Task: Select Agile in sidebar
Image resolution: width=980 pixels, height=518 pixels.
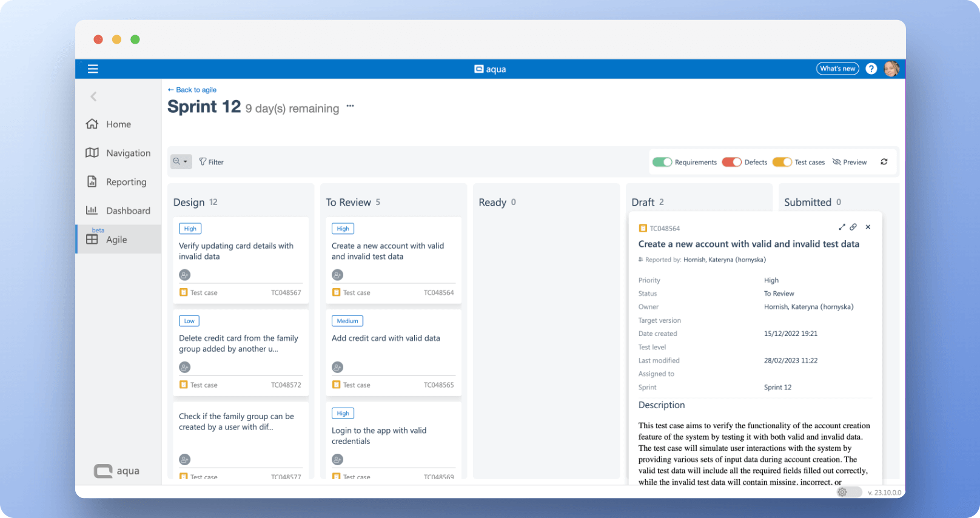Action: pos(118,239)
